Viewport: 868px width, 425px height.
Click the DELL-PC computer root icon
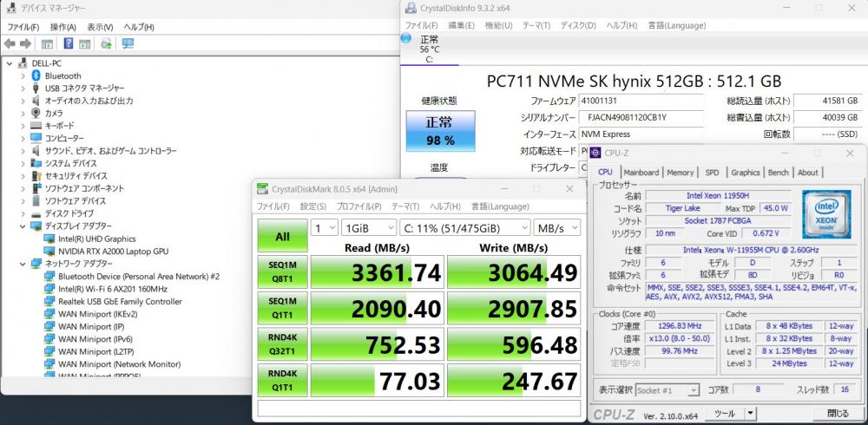tap(23, 63)
